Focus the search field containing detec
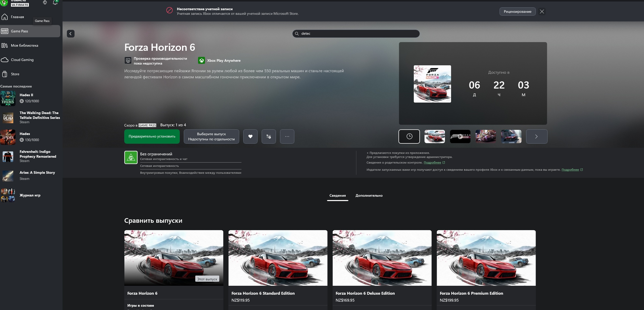Viewport: 644px width, 310px height. coord(356,34)
